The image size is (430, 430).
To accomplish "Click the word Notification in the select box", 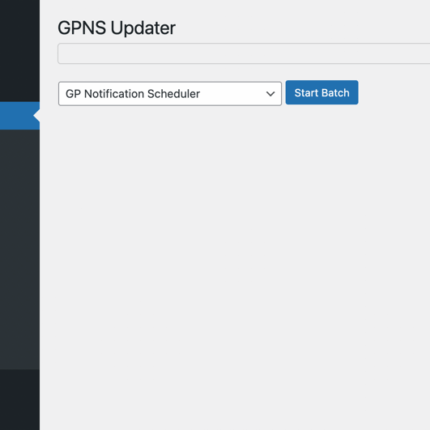I will pyautogui.click(x=114, y=94).
